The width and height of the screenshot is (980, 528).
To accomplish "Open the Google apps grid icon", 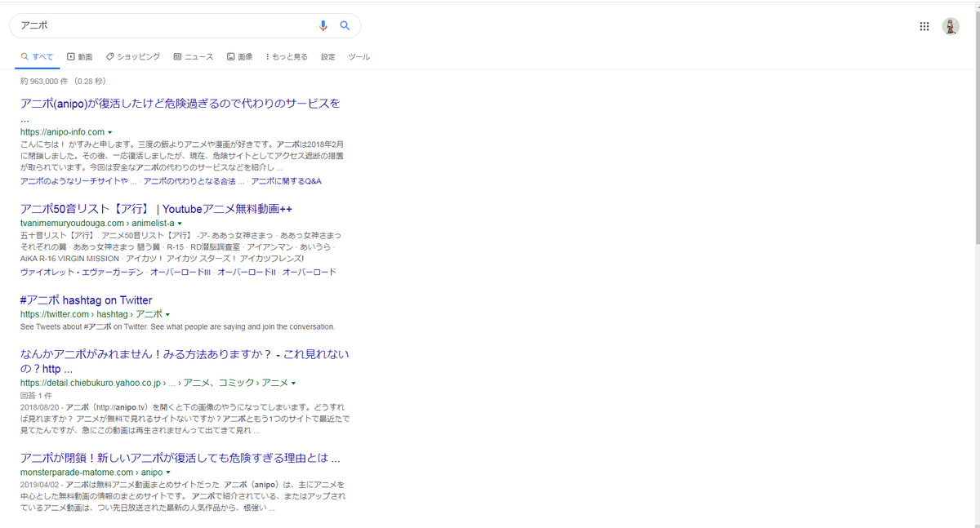I will click(924, 26).
